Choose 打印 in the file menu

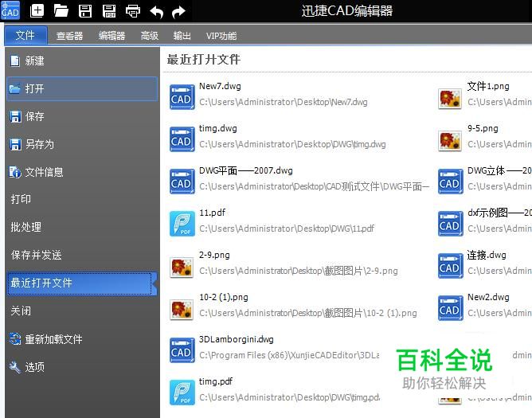[81, 199]
